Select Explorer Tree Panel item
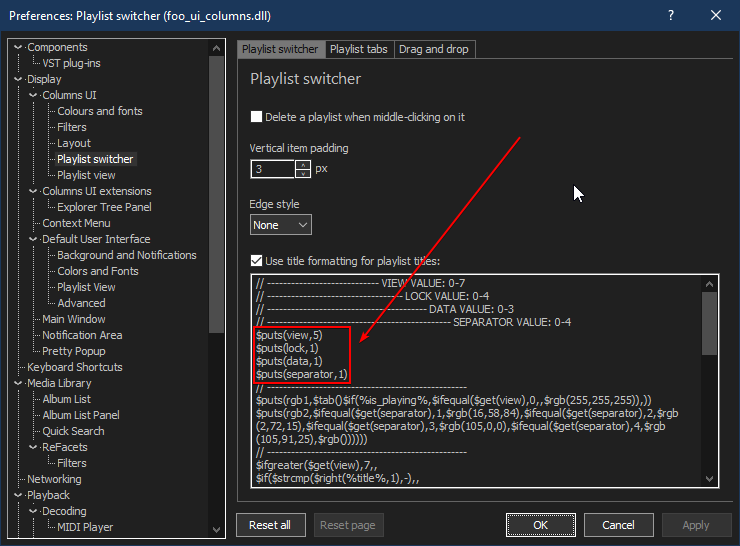Image resolution: width=740 pixels, height=546 pixels. (104, 207)
